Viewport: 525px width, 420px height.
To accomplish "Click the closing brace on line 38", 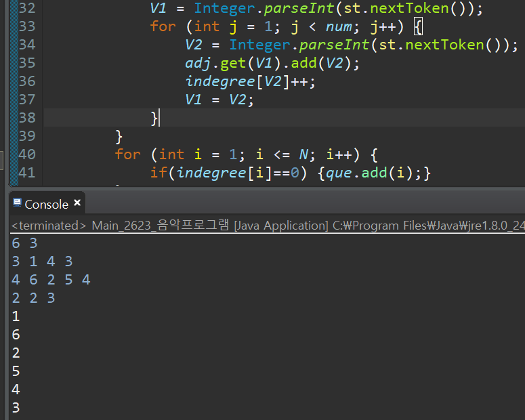I will pos(154,119).
